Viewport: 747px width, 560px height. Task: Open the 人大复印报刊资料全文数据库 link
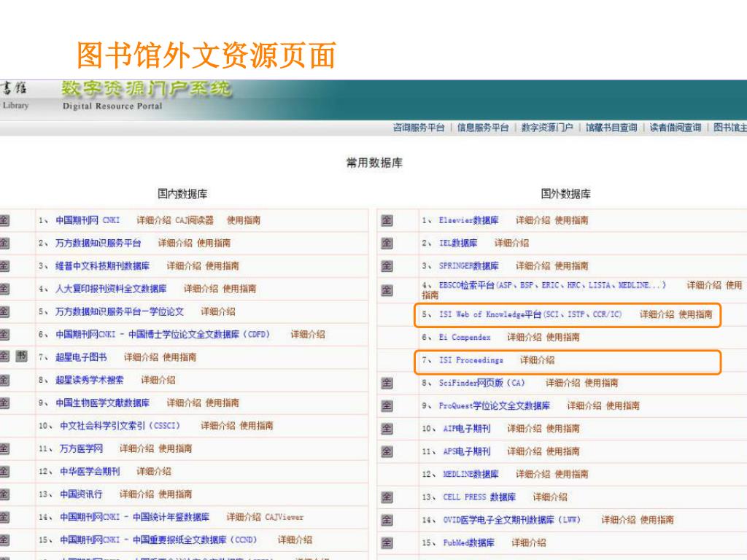(111, 289)
